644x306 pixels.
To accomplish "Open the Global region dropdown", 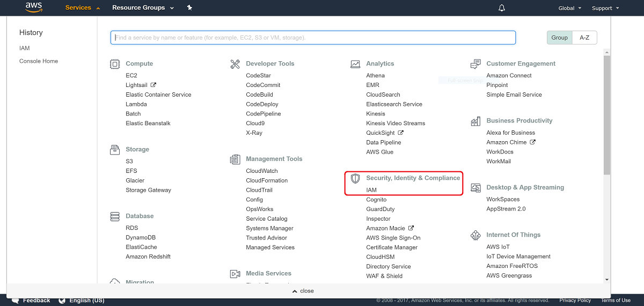I will (x=570, y=8).
